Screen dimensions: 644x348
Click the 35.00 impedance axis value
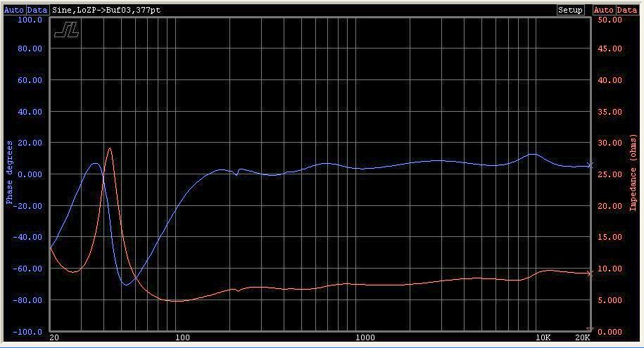coord(610,112)
